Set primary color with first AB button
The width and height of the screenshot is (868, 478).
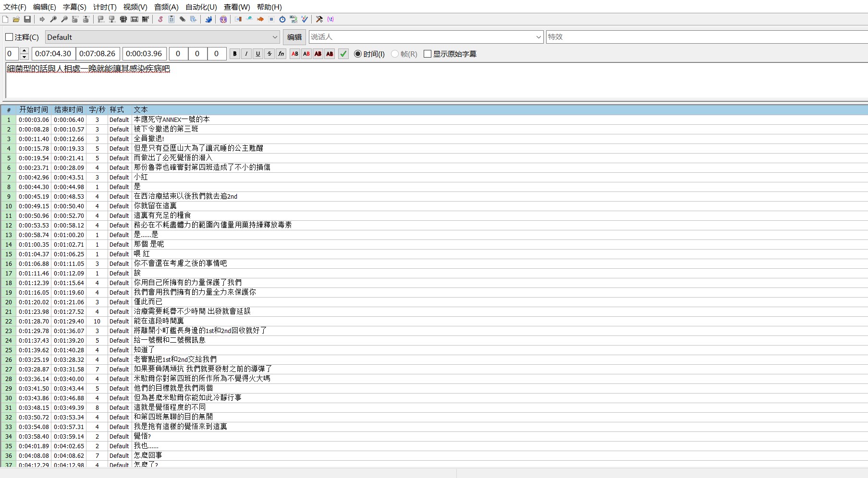click(295, 54)
